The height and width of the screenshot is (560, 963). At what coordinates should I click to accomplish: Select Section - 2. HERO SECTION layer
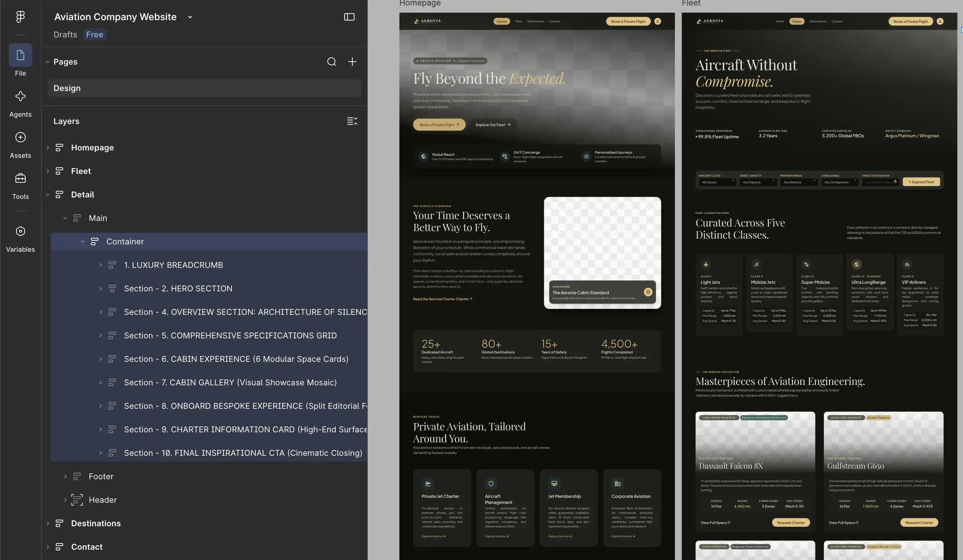pyautogui.click(x=209, y=288)
